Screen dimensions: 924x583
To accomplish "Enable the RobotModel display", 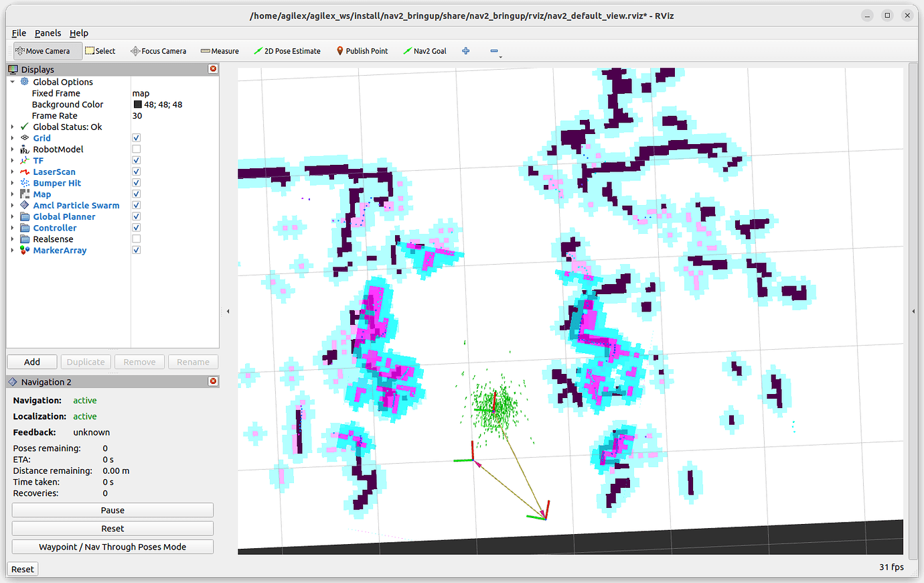I will pyautogui.click(x=136, y=149).
